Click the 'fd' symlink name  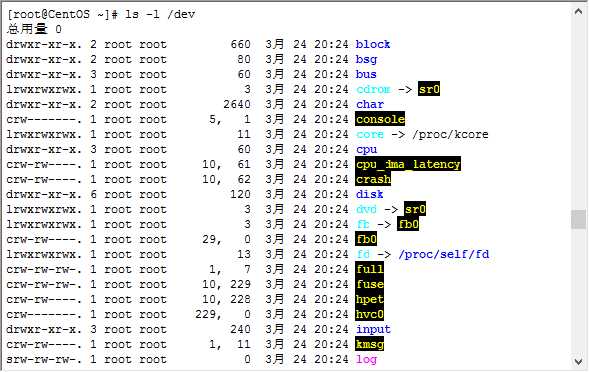(363, 254)
